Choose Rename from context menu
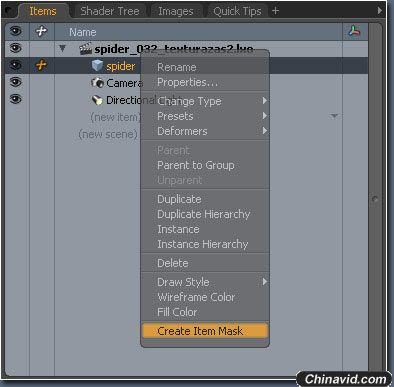394x387 pixels. tap(205, 67)
